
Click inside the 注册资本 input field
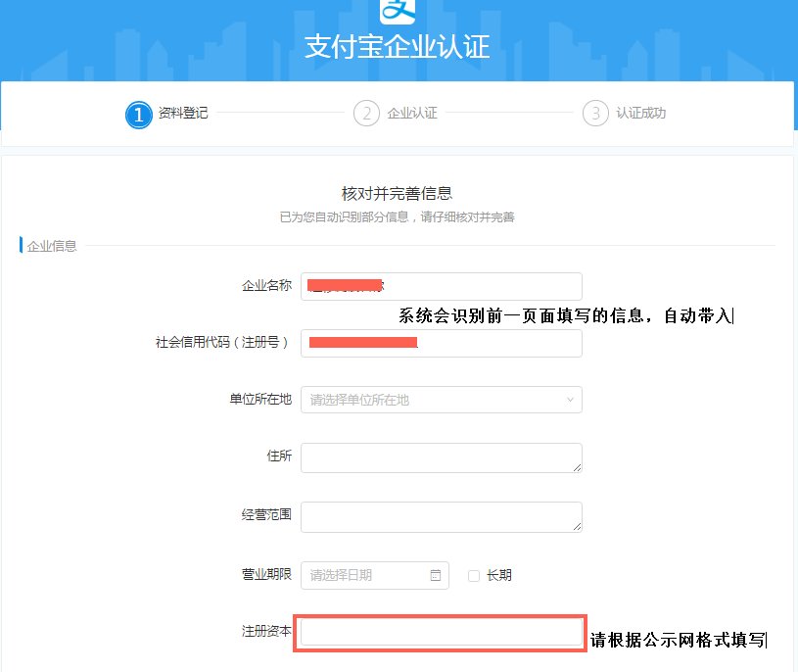tap(441, 636)
